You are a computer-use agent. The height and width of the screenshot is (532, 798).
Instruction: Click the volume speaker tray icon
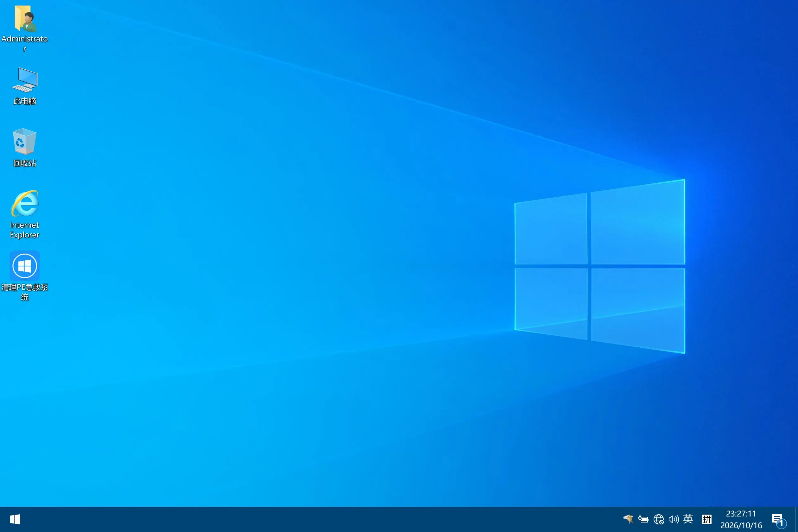click(674, 519)
